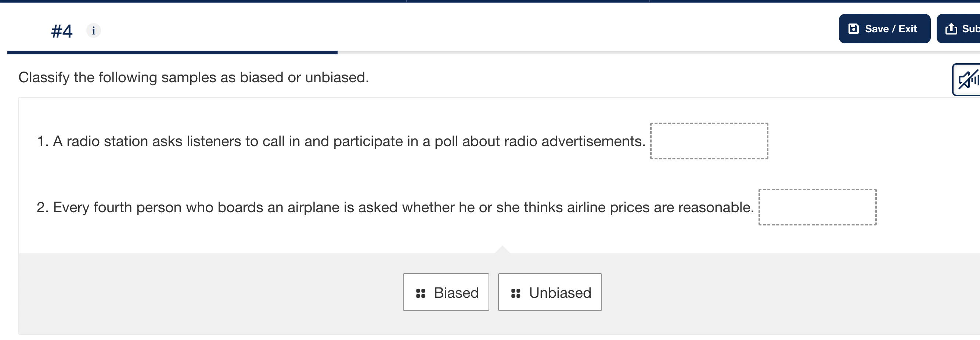Grab the drag handle dots on Unbiased
The width and height of the screenshot is (980, 340).
click(x=515, y=293)
